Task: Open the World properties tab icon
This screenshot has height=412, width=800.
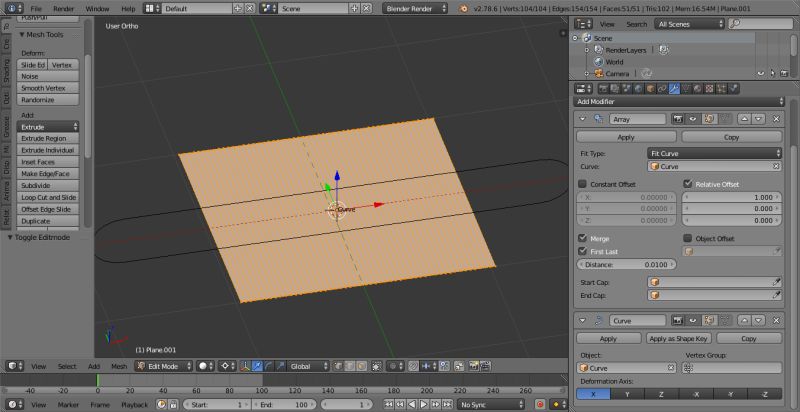Action: [x=639, y=88]
